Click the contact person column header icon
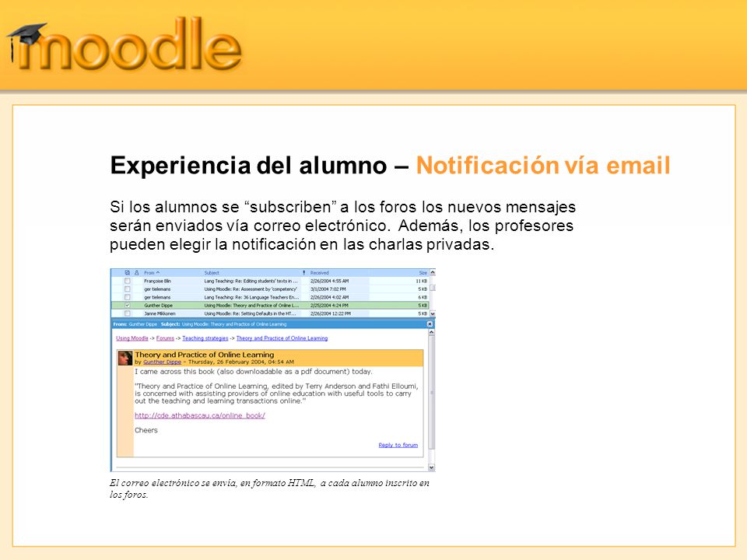The width and height of the screenshot is (747, 560). pyautogui.click(x=137, y=273)
